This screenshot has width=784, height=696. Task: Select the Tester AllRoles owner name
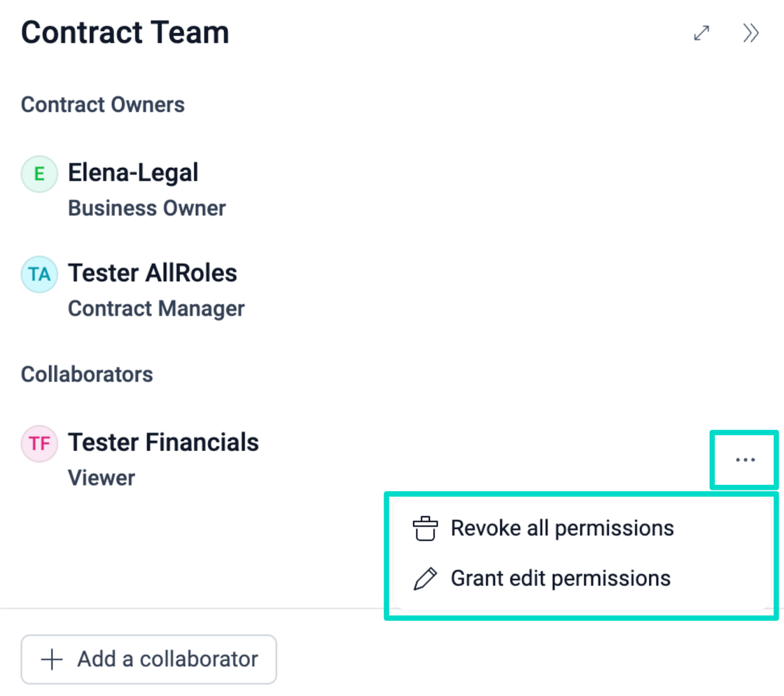[x=152, y=273]
